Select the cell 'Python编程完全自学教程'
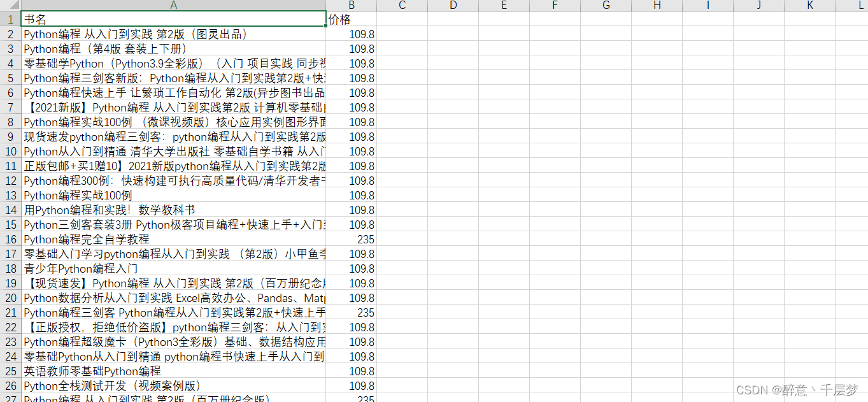The image size is (868, 402). tap(173, 239)
